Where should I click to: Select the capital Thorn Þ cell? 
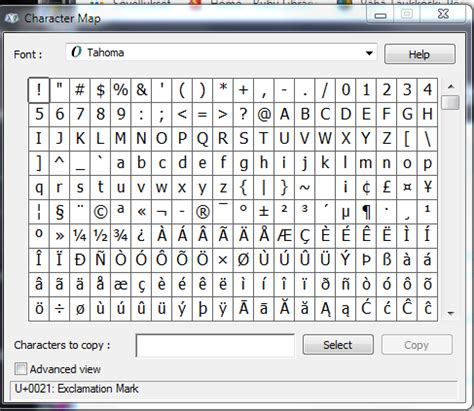click(366, 260)
